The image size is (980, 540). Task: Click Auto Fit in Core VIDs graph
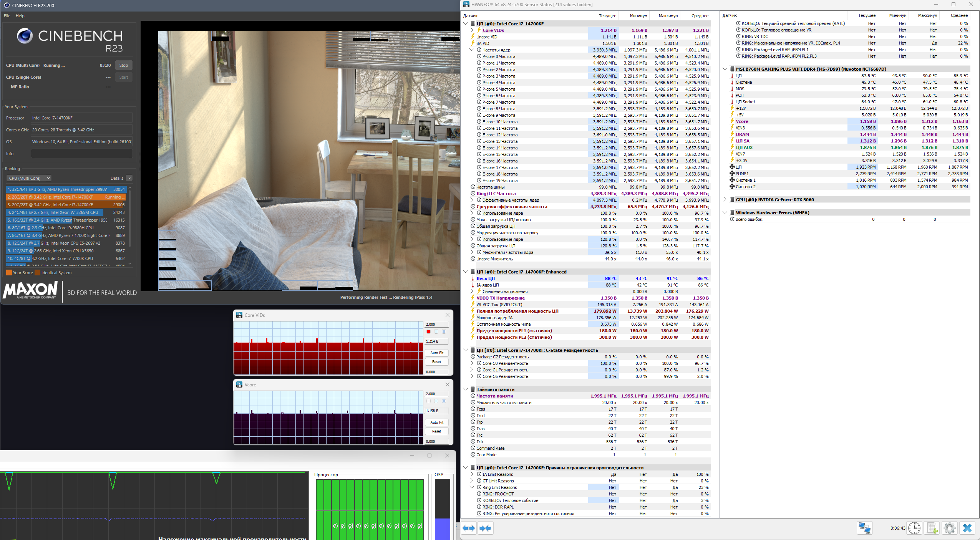click(436, 353)
